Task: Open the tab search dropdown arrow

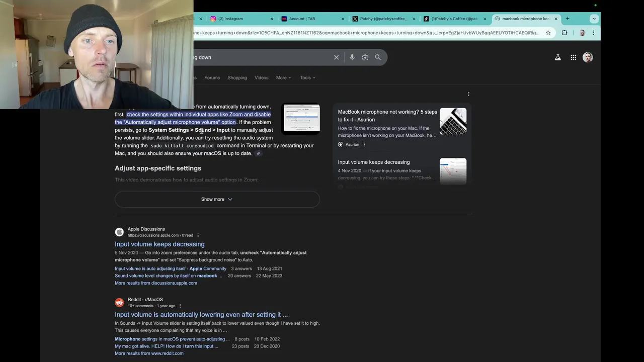Action: (594, 19)
